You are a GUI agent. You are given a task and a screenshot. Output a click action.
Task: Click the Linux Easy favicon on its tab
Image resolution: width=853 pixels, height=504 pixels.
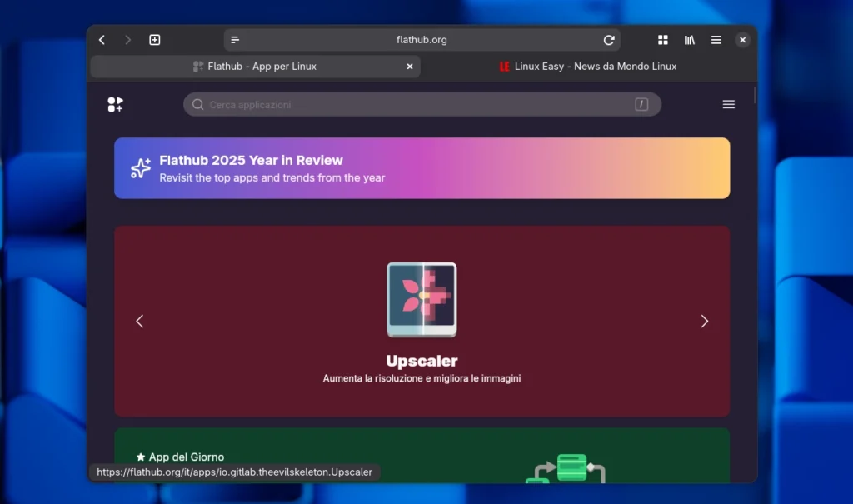coord(504,66)
